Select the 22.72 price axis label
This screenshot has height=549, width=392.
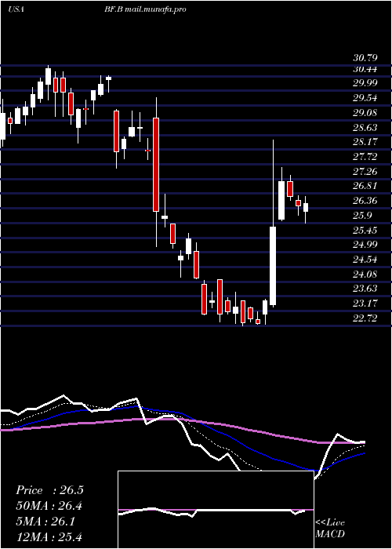(x=365, y=318)
